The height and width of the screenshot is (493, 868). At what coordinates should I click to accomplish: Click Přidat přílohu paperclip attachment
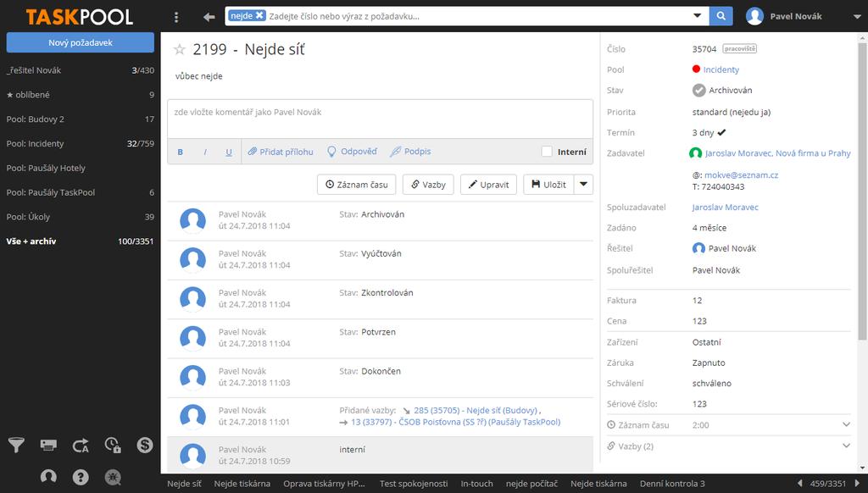[280, 152]
